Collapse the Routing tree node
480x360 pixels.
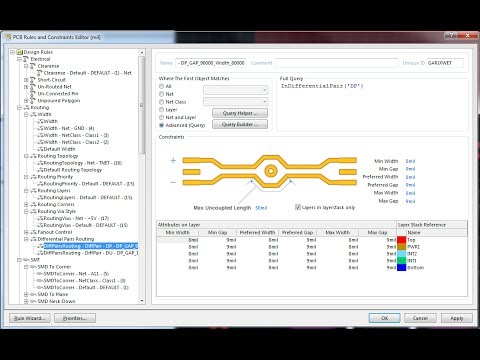[x=19, y=108]
